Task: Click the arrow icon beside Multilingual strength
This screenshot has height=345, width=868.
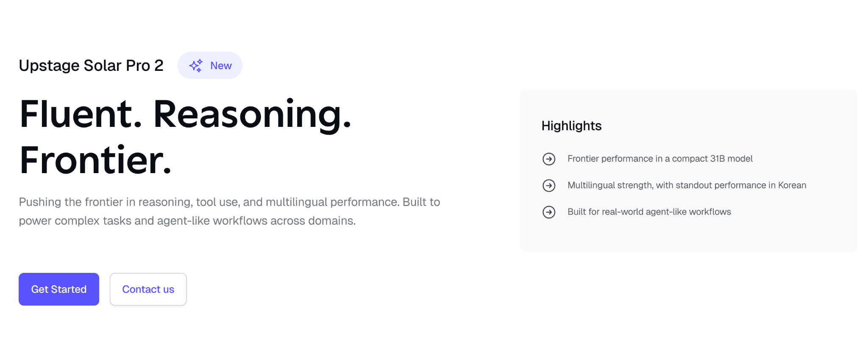Action: pyautogui.click(x=549, y=185)
